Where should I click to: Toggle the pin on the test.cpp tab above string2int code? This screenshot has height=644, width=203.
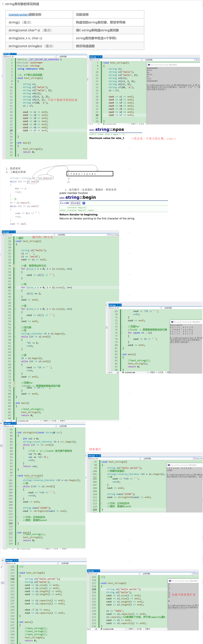(x=13, y=423)
